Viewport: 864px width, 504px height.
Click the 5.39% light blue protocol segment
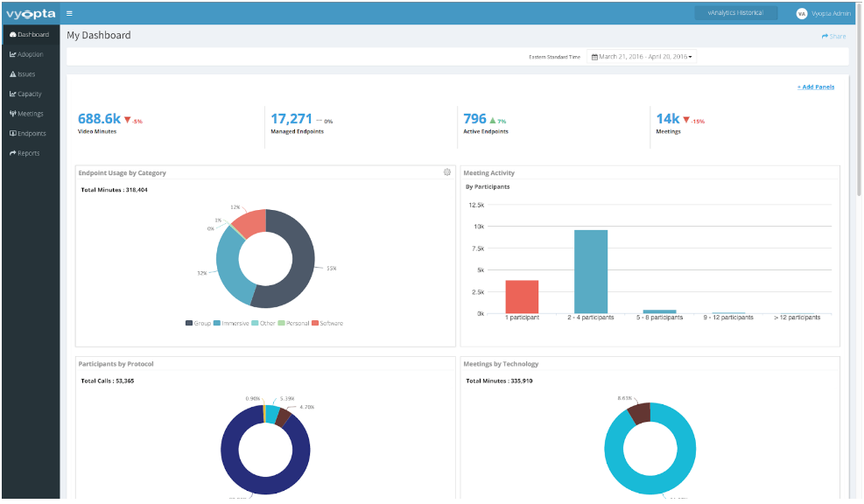click(272, 414)
